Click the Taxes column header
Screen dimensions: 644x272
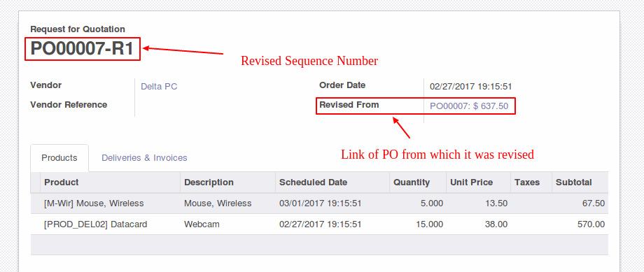click(531, 182)
